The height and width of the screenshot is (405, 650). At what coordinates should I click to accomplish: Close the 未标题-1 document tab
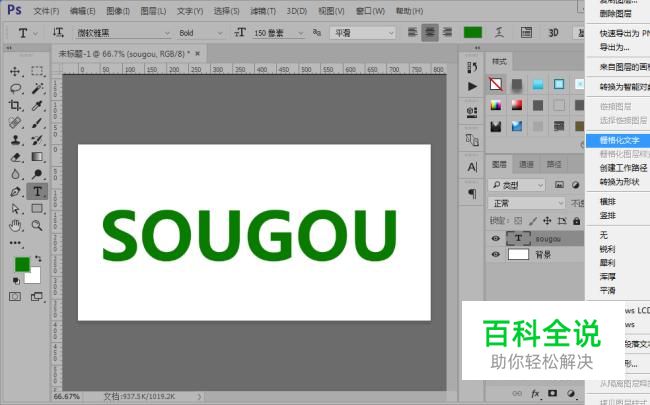point(198,53)
